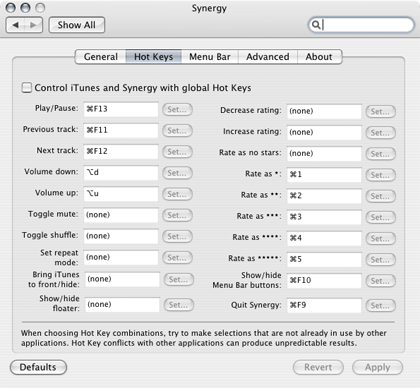
Task: Click Set for Toggle shuffle
Action: (x=177, y=236)
